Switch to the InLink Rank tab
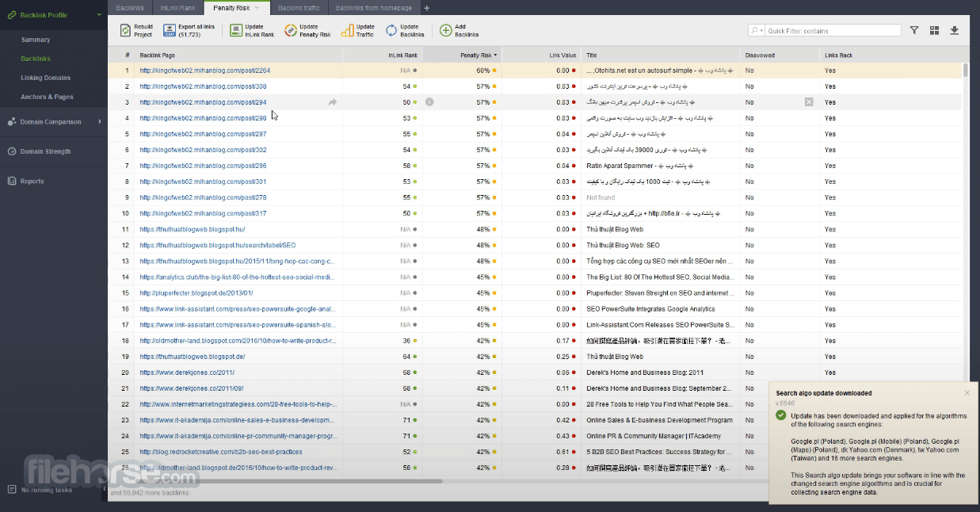The image size is (980, 512). pos(177,8)
